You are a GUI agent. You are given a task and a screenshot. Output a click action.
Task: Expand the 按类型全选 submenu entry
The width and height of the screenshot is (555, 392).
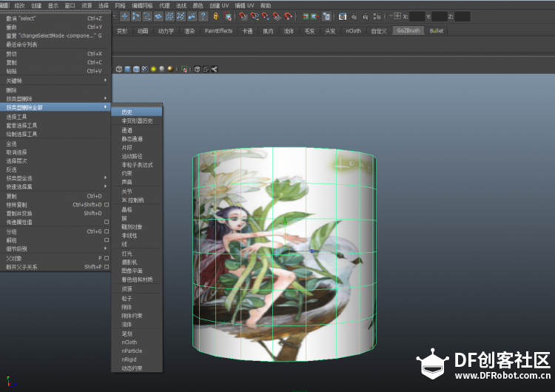click(x=55, y=178)
